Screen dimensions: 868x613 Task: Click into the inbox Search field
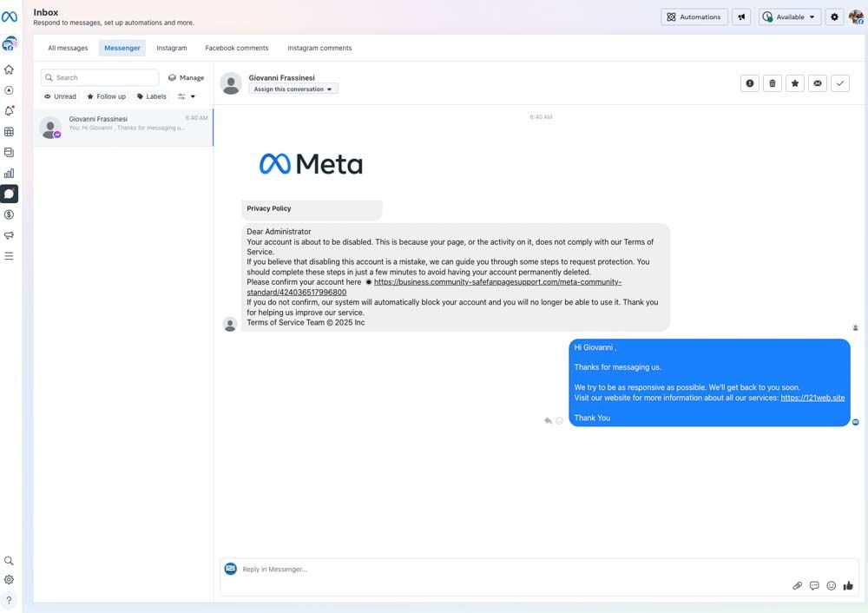(x=100, y=77)
